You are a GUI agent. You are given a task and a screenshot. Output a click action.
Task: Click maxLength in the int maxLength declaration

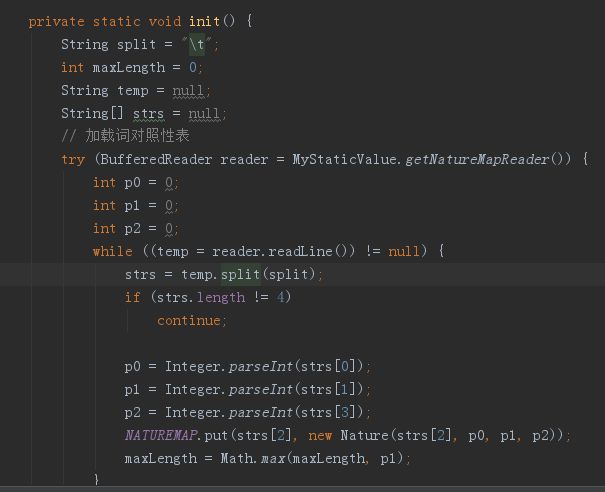point(128,68)
